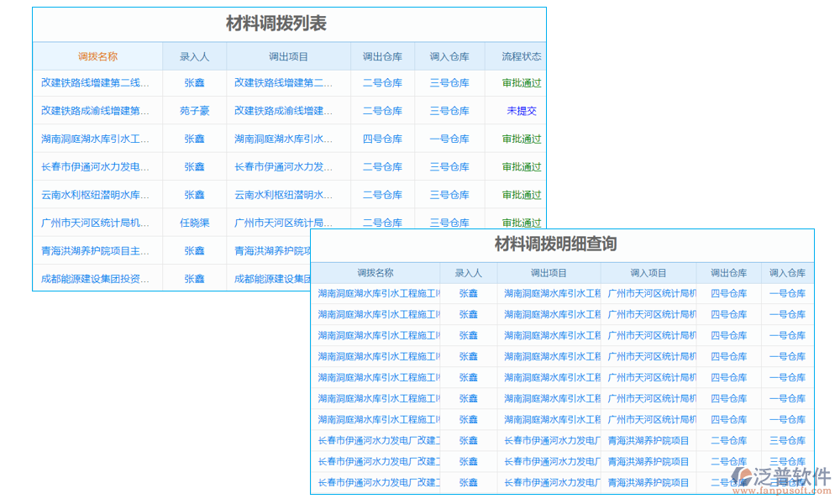Open 一号仓库 inbound warehouse link
This screenshot has width=840, height=504.
click(450, 139)
